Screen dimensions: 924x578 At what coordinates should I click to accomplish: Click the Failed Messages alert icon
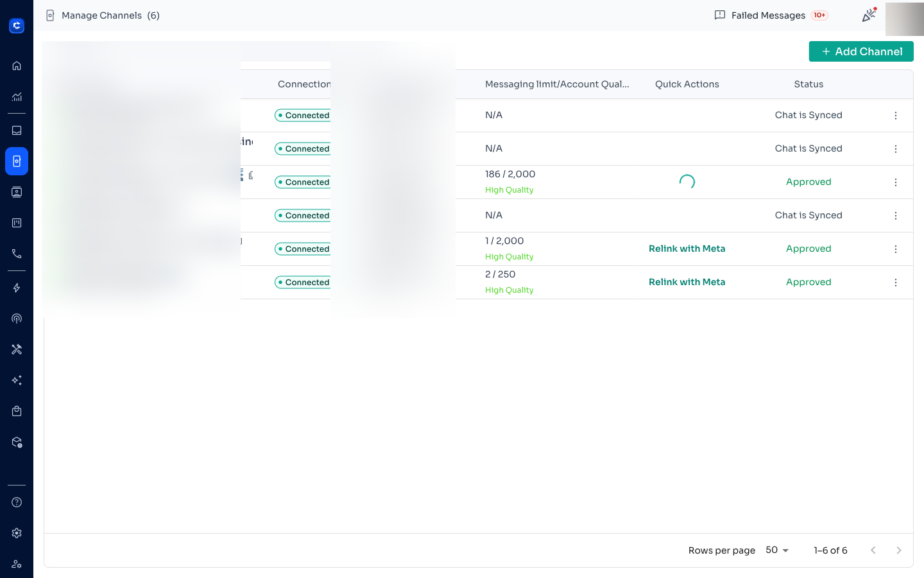720,15
